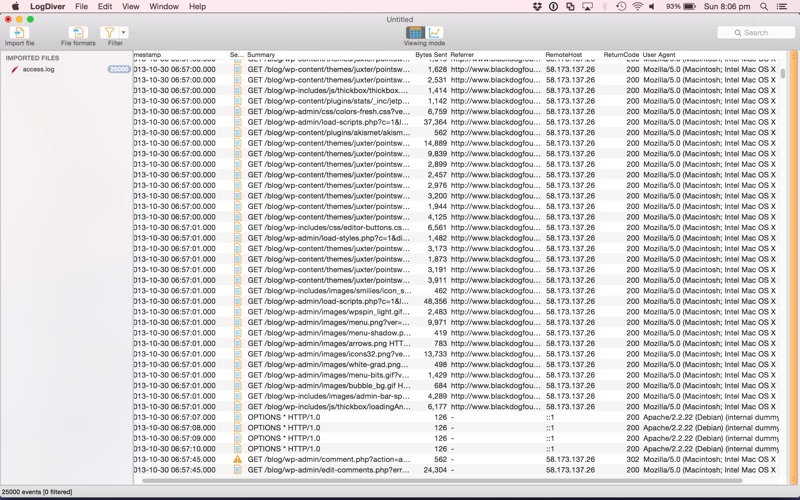Viewport: 800px width, 500px height.
Task: Open the View menu
Action: (x=131, y=7)
